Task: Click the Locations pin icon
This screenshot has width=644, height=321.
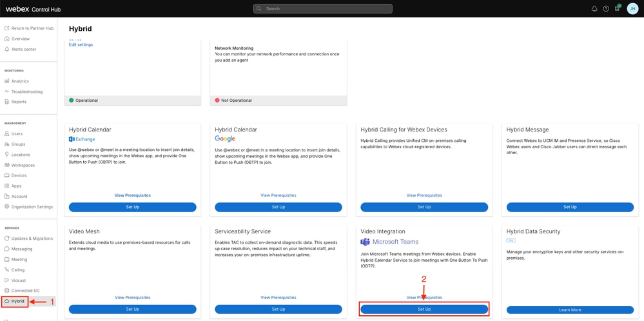Action: [6, 155]
